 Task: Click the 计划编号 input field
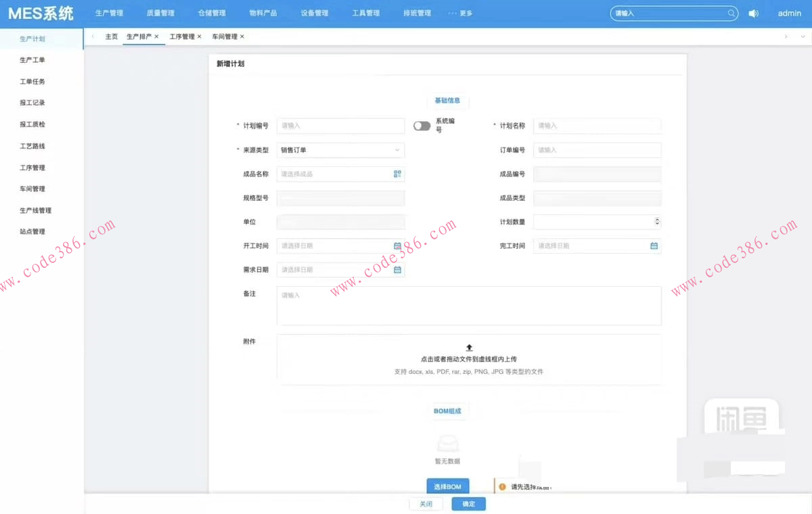(340, 126)
